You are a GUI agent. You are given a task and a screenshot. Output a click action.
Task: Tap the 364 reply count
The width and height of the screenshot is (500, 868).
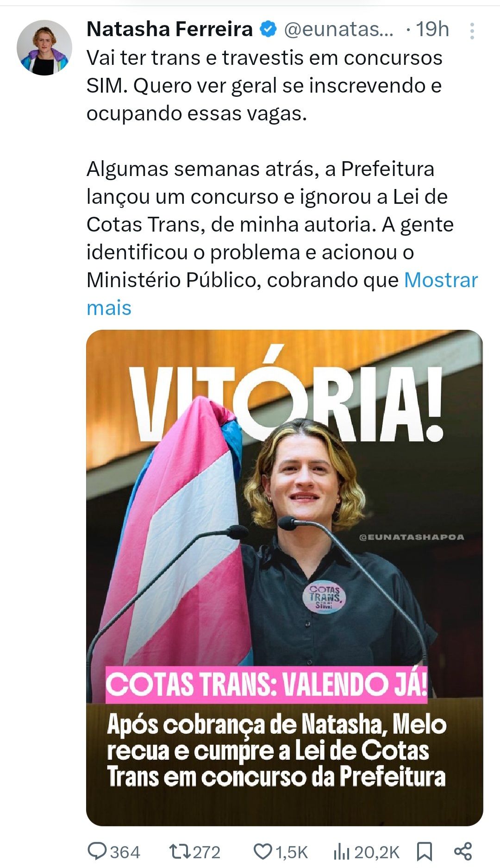tap(125, 852)
